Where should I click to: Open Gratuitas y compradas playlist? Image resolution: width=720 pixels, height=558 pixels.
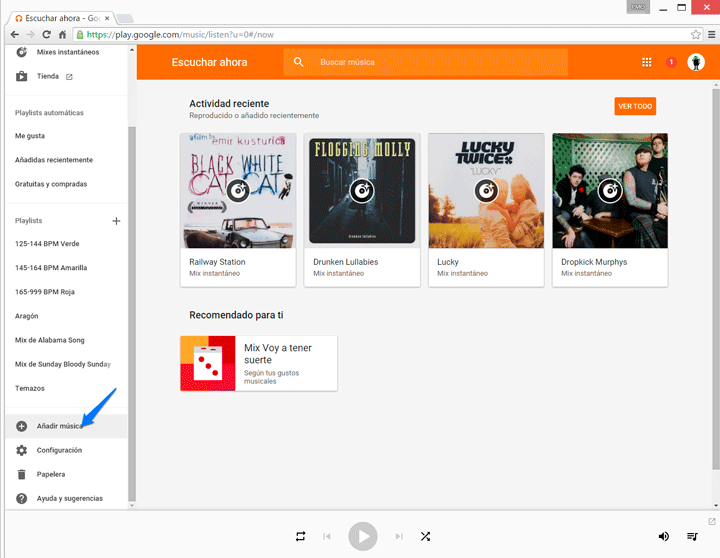[51, 184]
